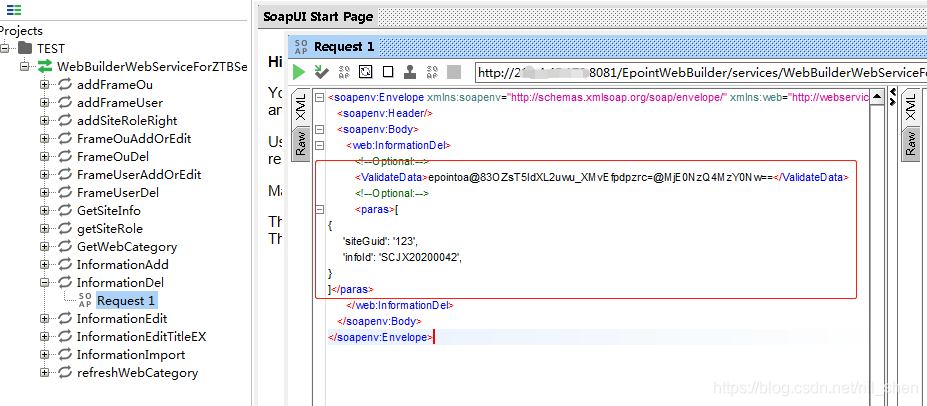The image size is (927, 406).
Task: Collapse the soapenv:Body XML node
Action: (x=319, y=129)
